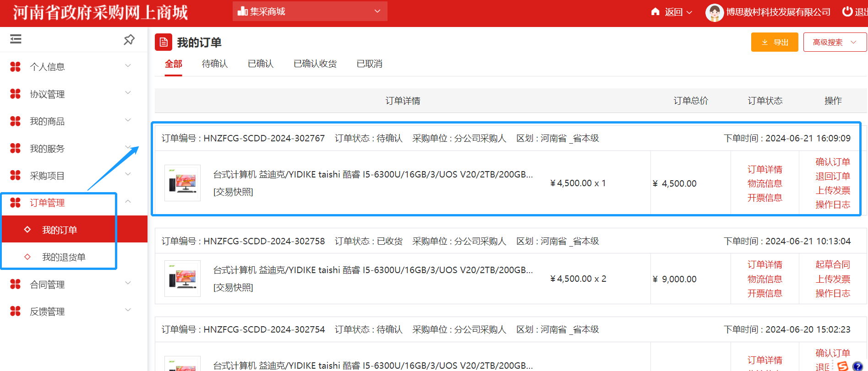868x371 pixels.
Task: Click the Sogou input method icon
Action: coord(842,366)
